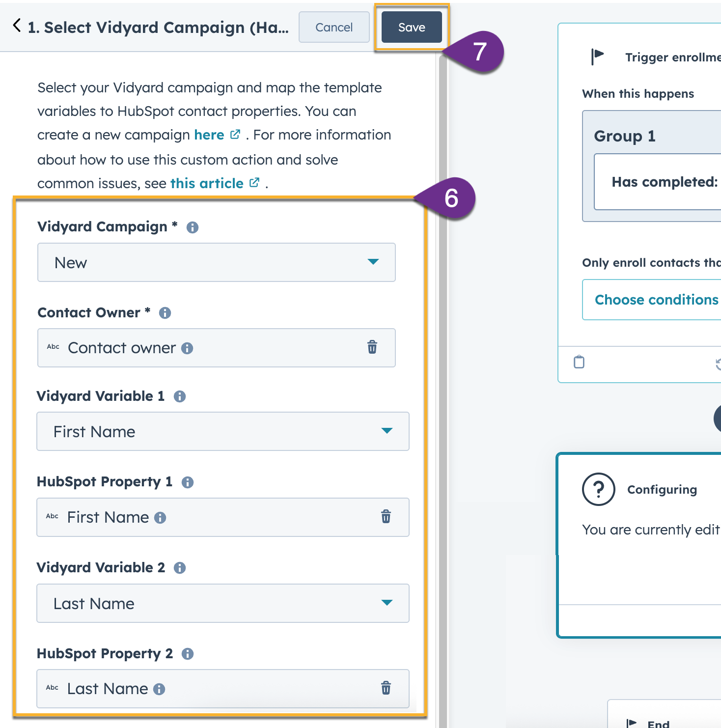Click the info icon beside Vidyard Campaign
Screen dimensions: 721x728
192,227
